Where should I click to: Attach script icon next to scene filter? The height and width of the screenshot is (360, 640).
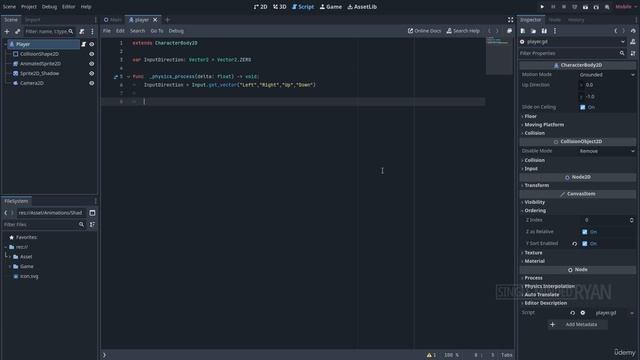tap(82, 31)
